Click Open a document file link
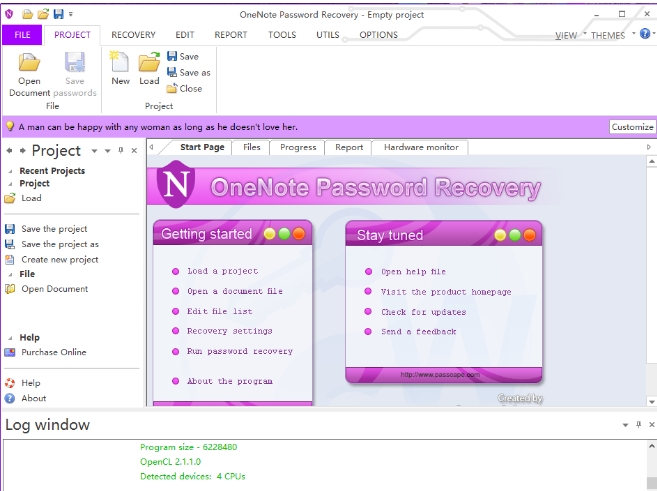The width and height of the screenshot is (657, 491). click(x=235, y=291)
